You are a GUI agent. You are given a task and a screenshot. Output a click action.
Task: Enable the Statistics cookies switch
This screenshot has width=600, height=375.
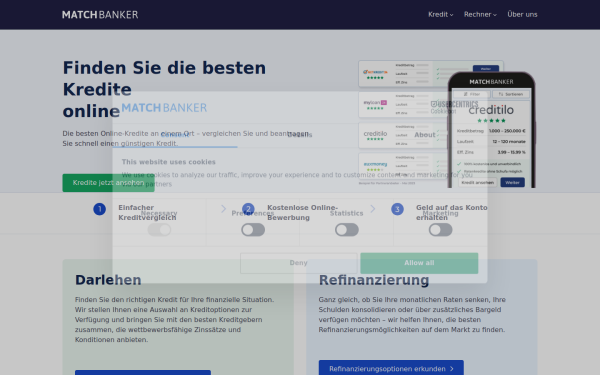point(347,230)
